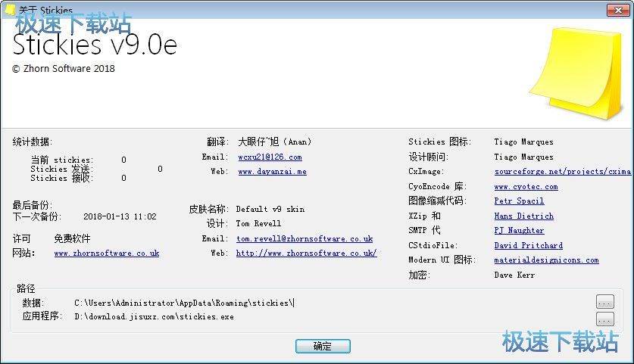Screen dimensions: 634x364
Task: Open the http://www.zhornsoftware.co.uk/ skin web link
Action: pyautogui.click(x=306, y=254)
